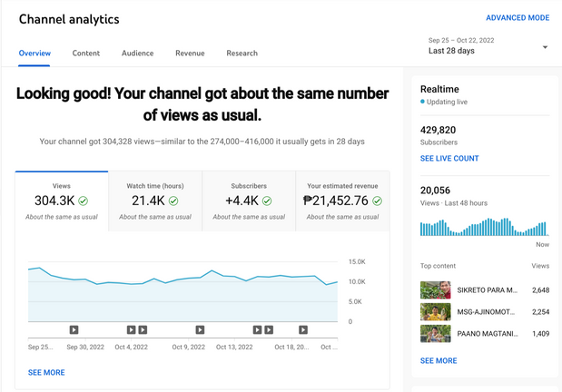562x392 pixels.
Task: Click the green checkmark beside estimated revenue amount
Action: tap(377, 201)
